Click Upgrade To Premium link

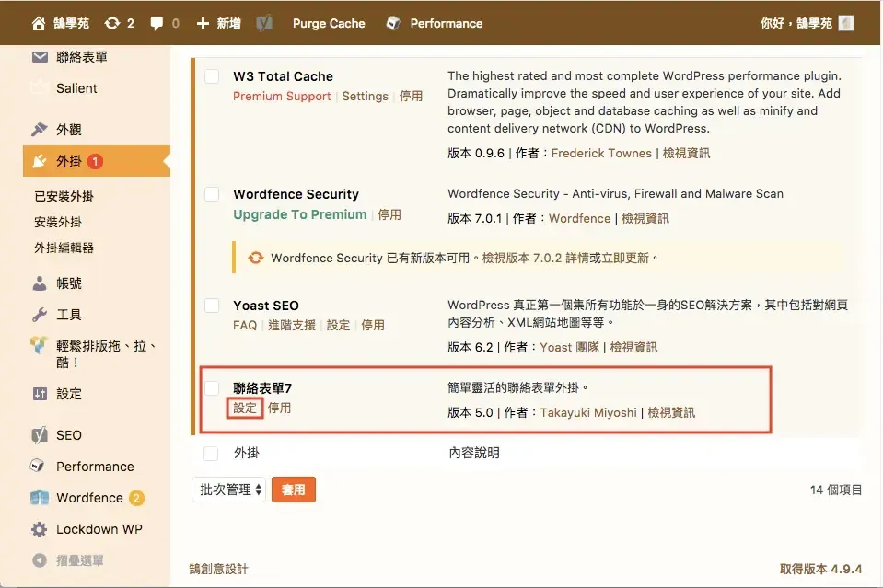pyautogui.click(x=299, y=214)
